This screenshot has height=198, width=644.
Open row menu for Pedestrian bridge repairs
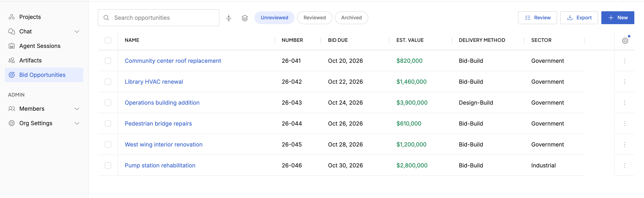pos(624,124)
